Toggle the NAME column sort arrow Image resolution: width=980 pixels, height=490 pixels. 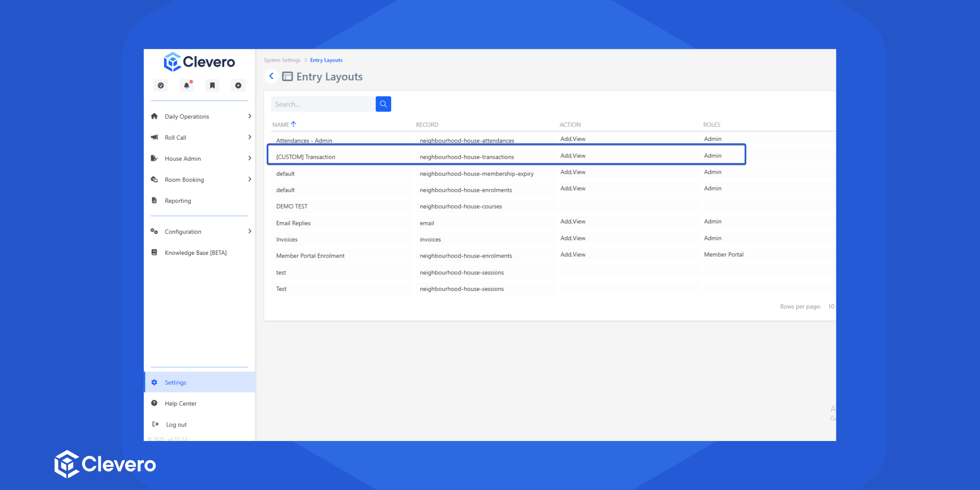[x=293, y=124]
